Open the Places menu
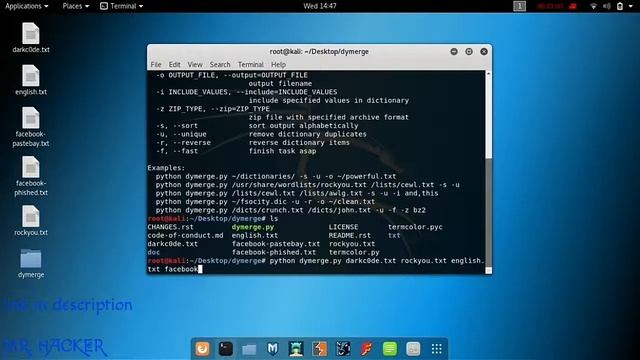The height and width of the screenshot is (360, 640). tap(76, 6)
